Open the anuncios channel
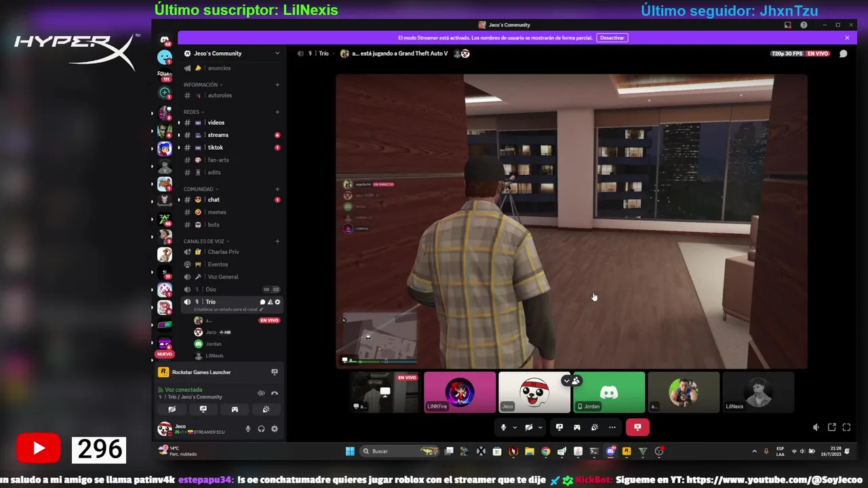The height and width of the screenshot is (488, 868). point(231,68)
